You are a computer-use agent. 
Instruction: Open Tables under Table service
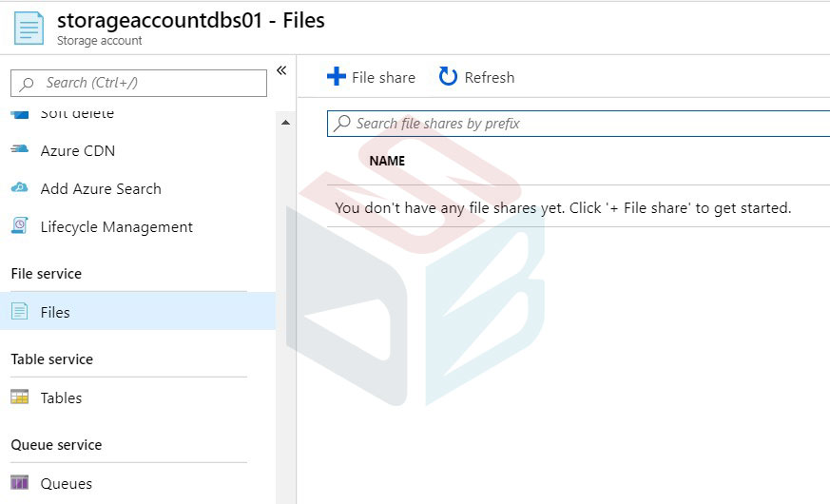click(x=62, y=398)
